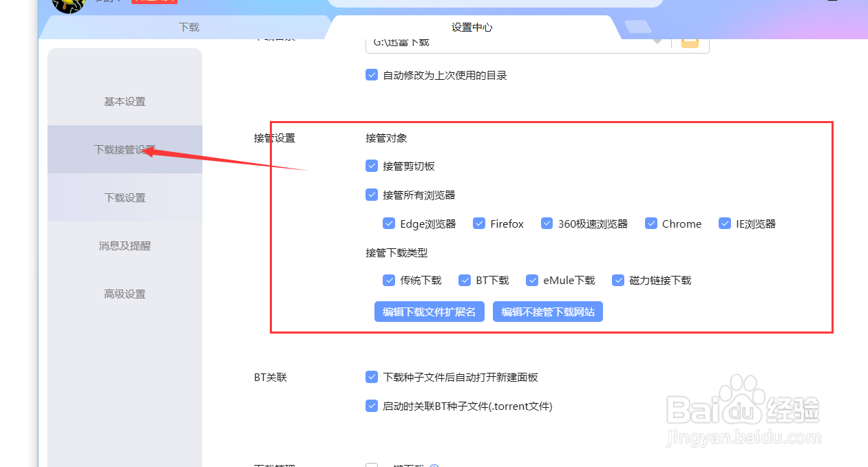
Task: Click the Thunder app logo avatar
Action: (67, 6)
